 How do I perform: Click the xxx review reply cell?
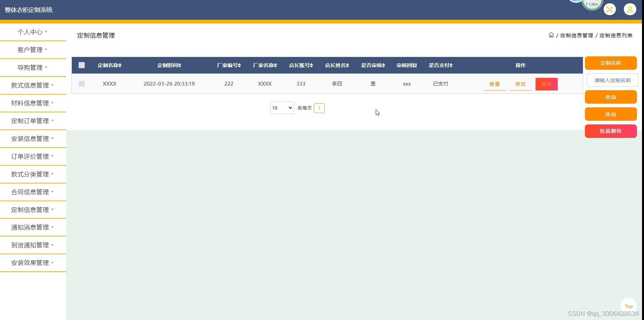click(x=407, y=84)
